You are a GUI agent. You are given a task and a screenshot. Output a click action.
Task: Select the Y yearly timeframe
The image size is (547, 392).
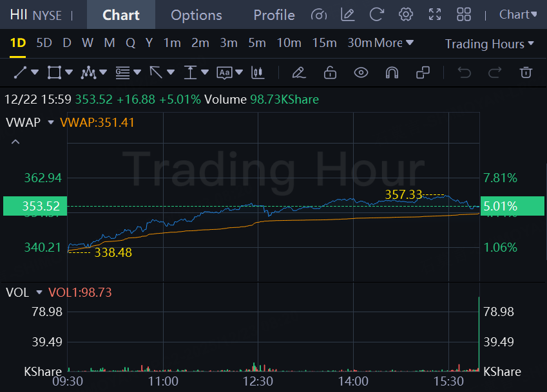149,43
